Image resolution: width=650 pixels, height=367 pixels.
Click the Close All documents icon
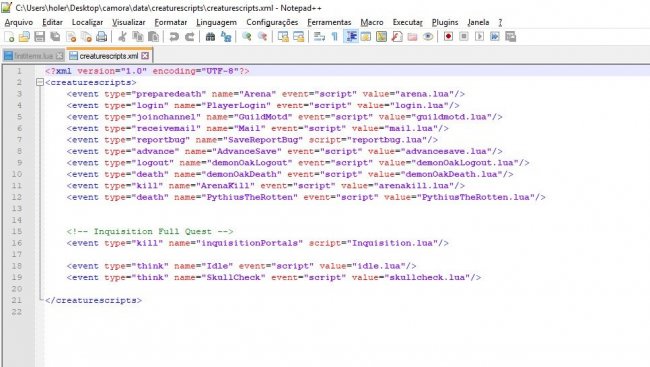[86, 37]
